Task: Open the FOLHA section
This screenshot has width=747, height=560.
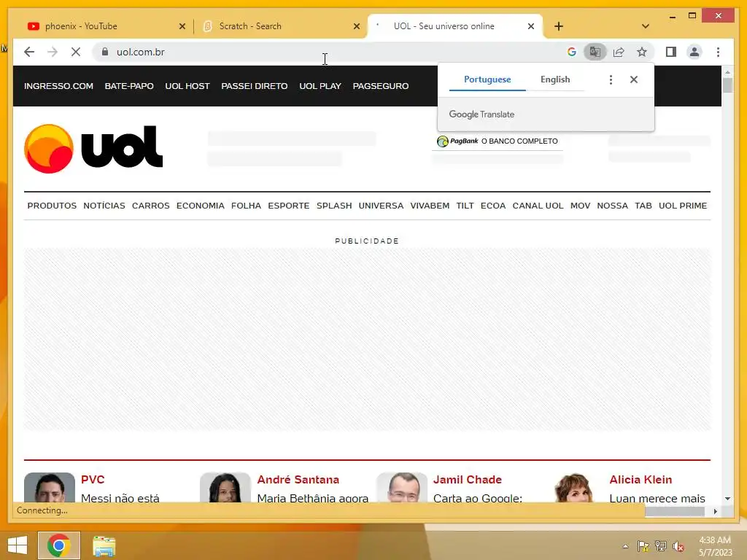Action: pos(246,206)
